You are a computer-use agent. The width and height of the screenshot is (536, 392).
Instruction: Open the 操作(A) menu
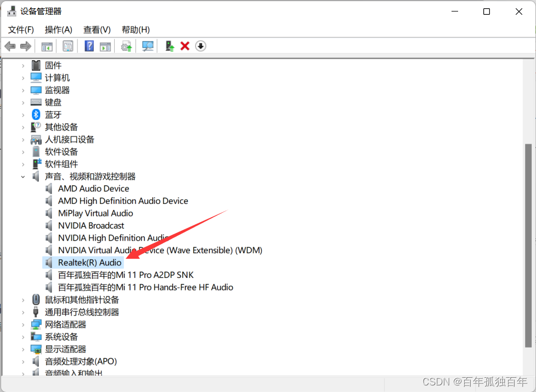(59, 30)
